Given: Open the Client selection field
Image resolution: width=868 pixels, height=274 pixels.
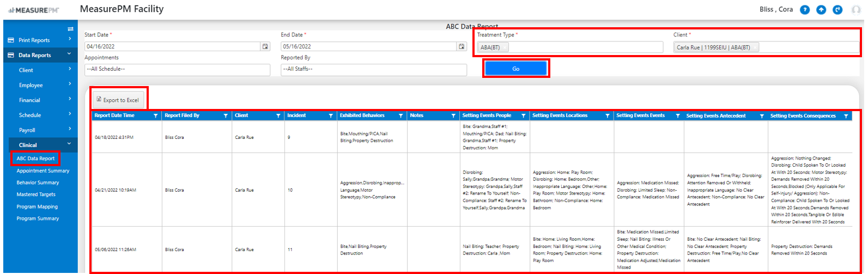Looking at the screenshot, I should (x=766, y=47).
